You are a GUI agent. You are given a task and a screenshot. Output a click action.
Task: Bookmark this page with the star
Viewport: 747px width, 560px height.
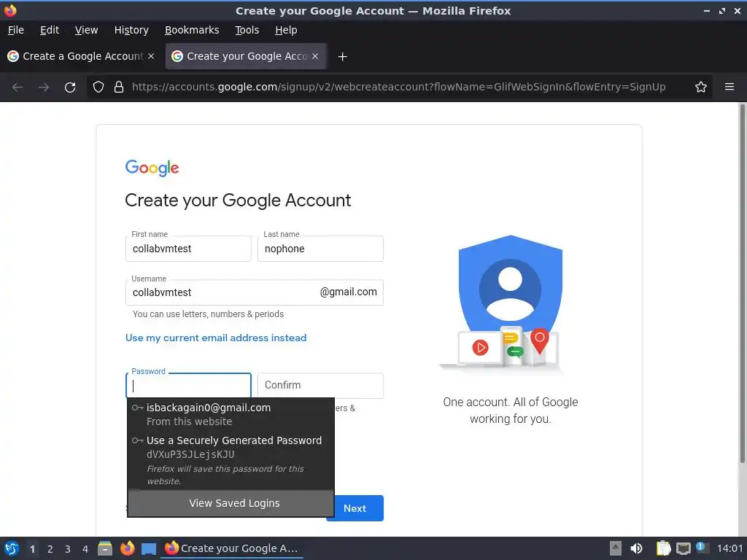tap(701, 87)
